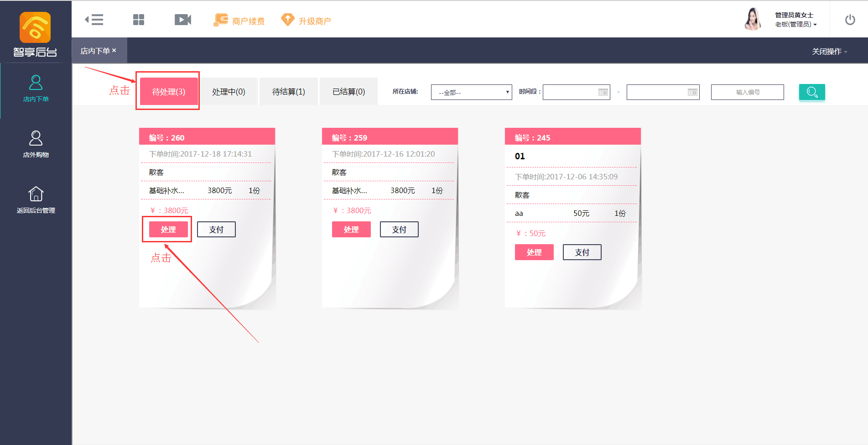Click 基础补水 item in order 259
Screen dimensions: 868x445
click(x=349, y=190)
